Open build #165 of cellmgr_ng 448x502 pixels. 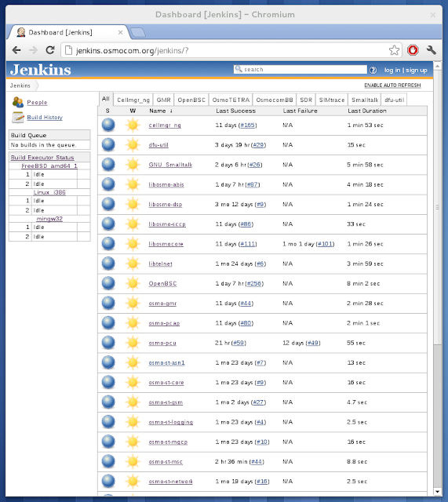click(x=247, y=125)
